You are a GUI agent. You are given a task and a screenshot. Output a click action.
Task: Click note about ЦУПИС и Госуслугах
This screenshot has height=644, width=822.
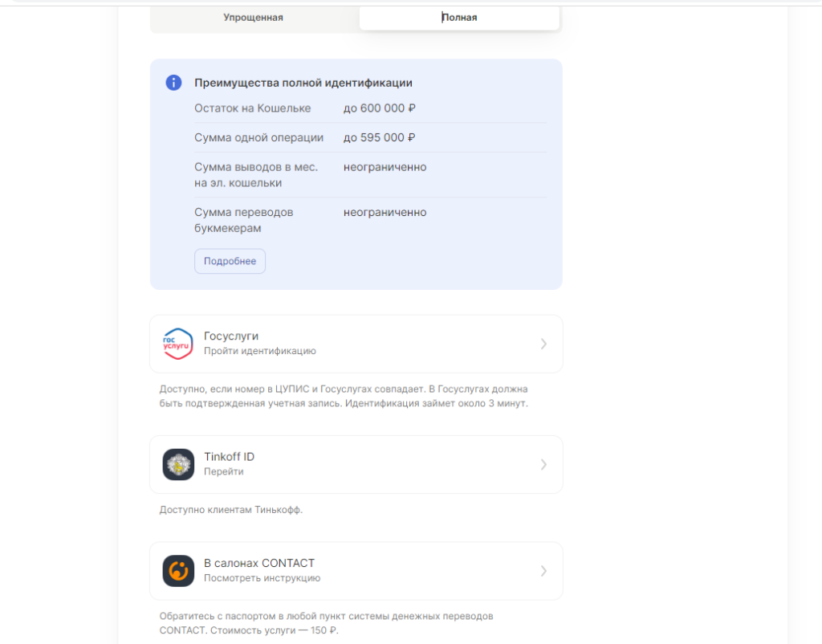coord(344,396)
